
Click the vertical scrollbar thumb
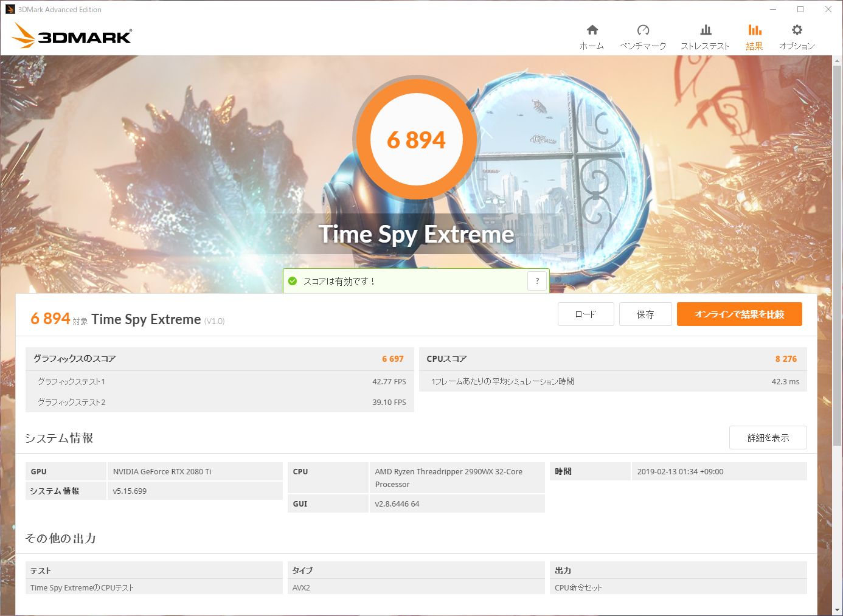(x=837, y=255)
